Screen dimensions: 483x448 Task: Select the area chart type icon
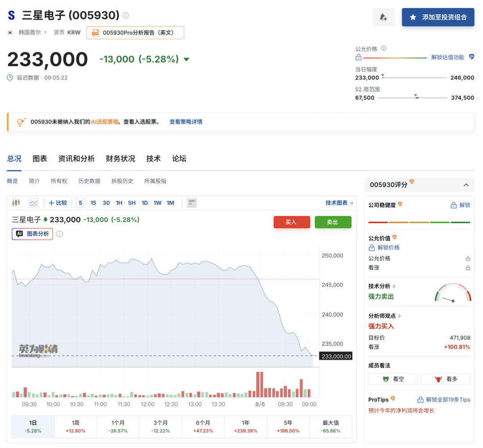tap(33, 203)
